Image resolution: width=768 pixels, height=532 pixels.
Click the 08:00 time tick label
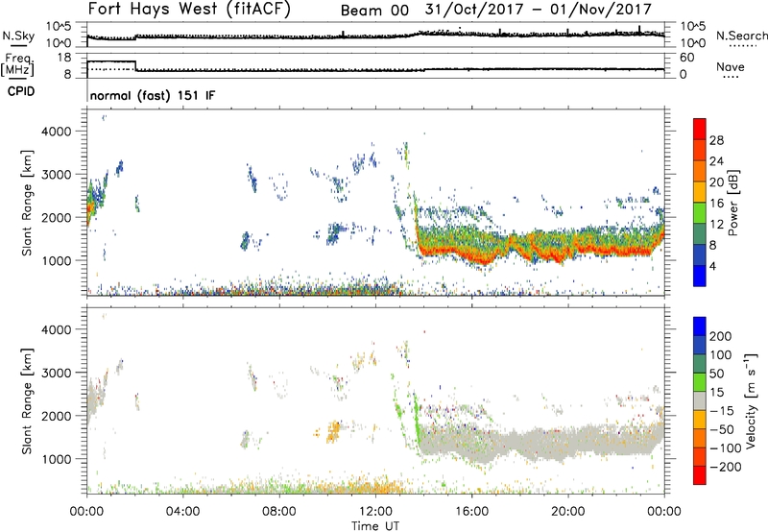pyautogui.click(x=279, y=512)
